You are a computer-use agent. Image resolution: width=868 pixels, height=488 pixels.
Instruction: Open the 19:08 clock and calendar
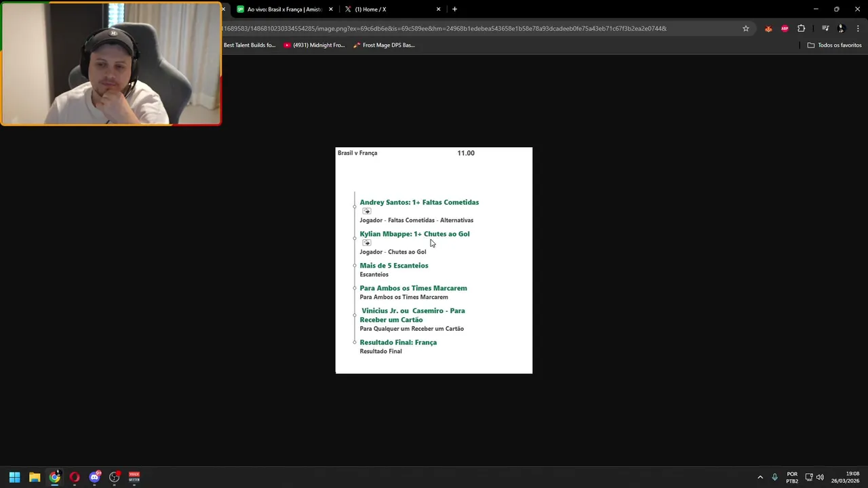(x=846, y=477)
